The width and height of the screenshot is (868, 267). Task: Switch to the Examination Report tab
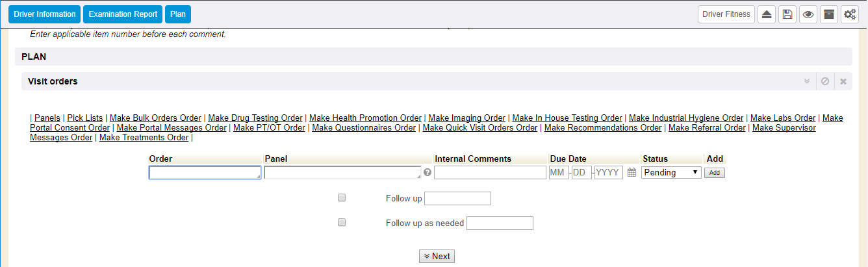[123, 14]
